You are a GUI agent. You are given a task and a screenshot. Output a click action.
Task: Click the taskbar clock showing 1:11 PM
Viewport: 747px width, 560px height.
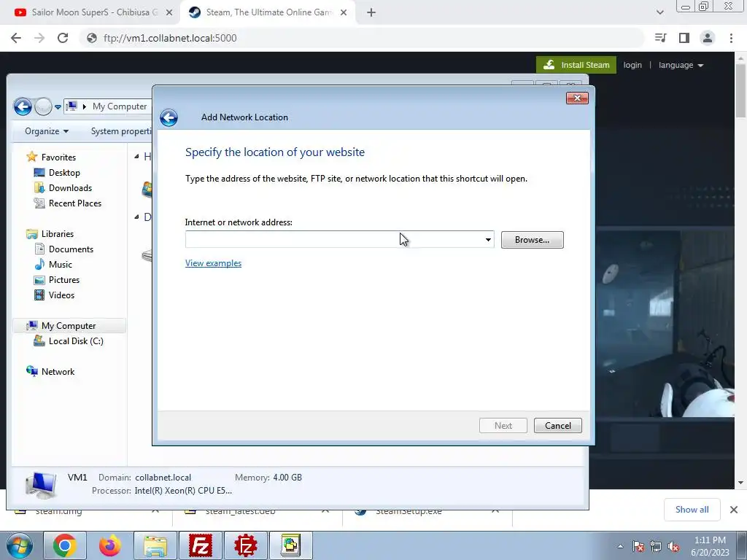click(x=710, y=546)
